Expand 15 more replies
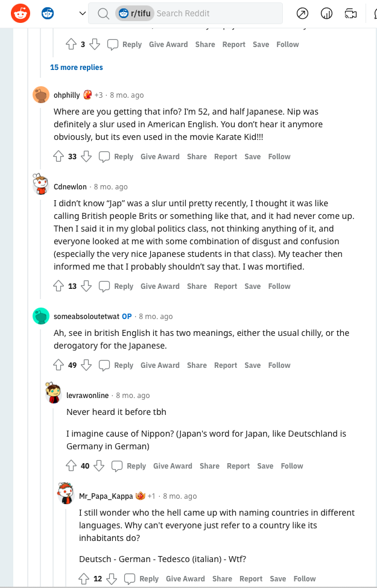The image size is (377, 588). [77, 67]
